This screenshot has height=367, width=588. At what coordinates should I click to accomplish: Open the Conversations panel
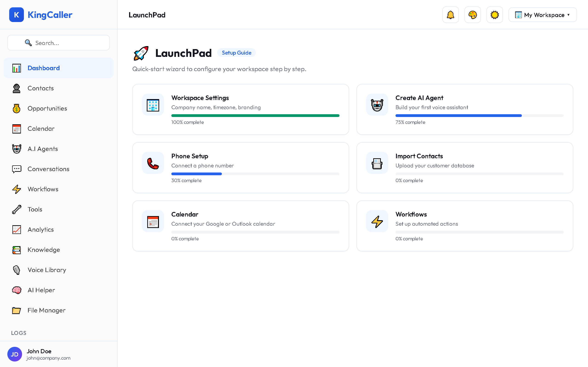tap(48, 169)
